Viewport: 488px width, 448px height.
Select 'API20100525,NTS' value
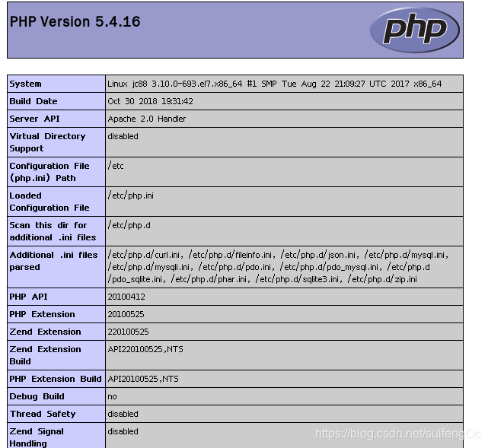(143, 379)
